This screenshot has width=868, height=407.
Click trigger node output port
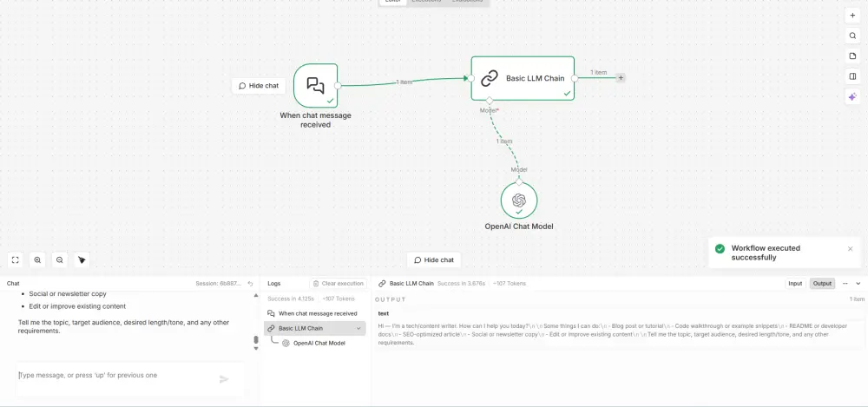pos(338,85)
